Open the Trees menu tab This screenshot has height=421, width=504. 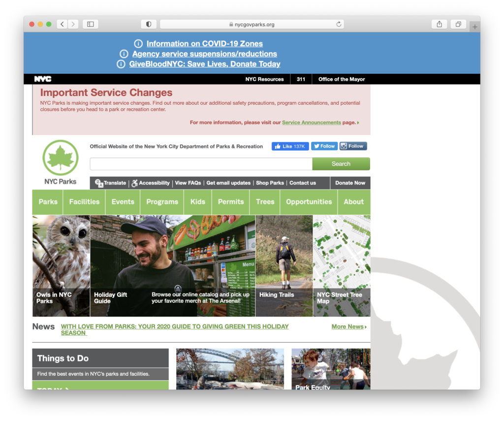click(265, 202)
